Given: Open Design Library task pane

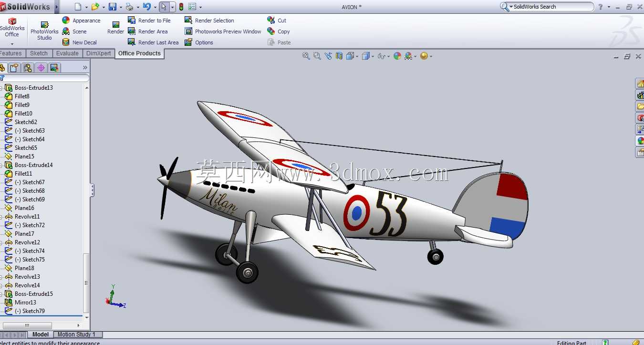Looking at the screenshot, I should [640, 95].
